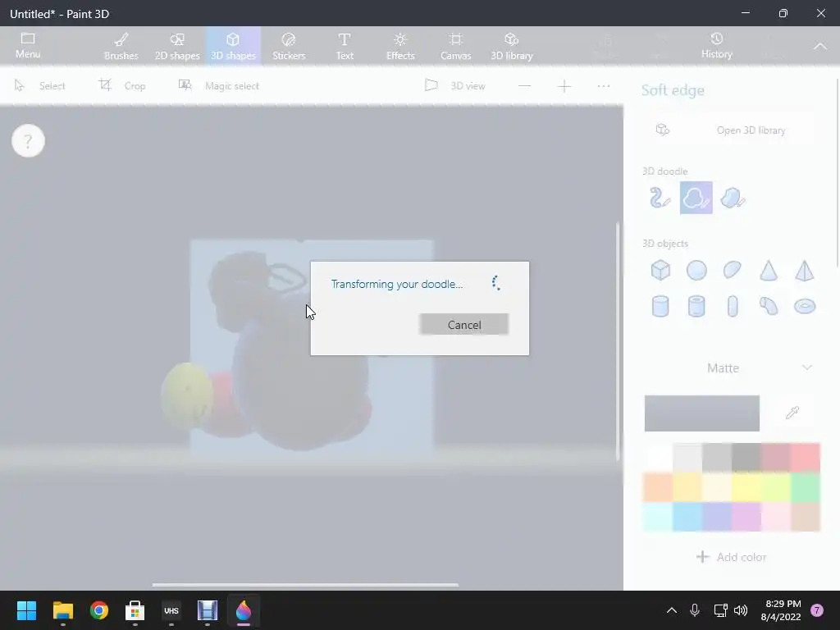
Task: Open Microsoft Store from taskbar
Action: [135, 610]
